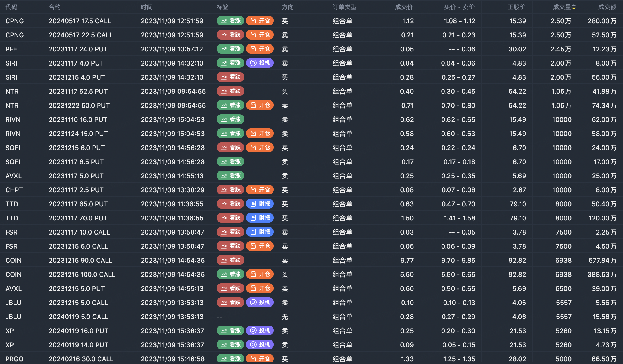Viewport: 623px width, 364px height.
Task: Click the 标签 column header
Action: 223,7
